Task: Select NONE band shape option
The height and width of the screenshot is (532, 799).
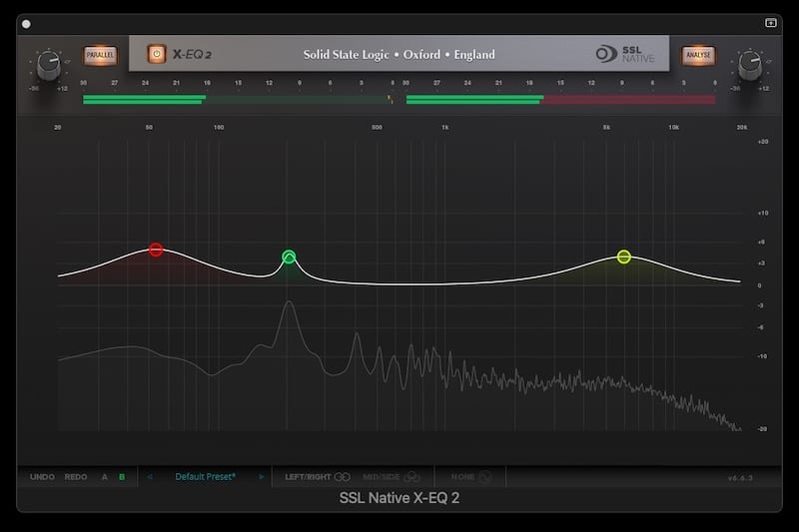Action: (470, 477)
